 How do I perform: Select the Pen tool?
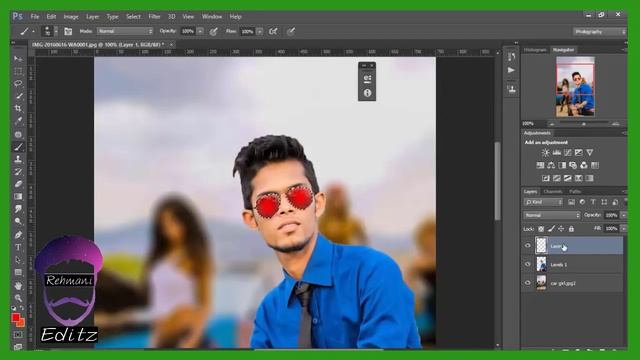18,235
